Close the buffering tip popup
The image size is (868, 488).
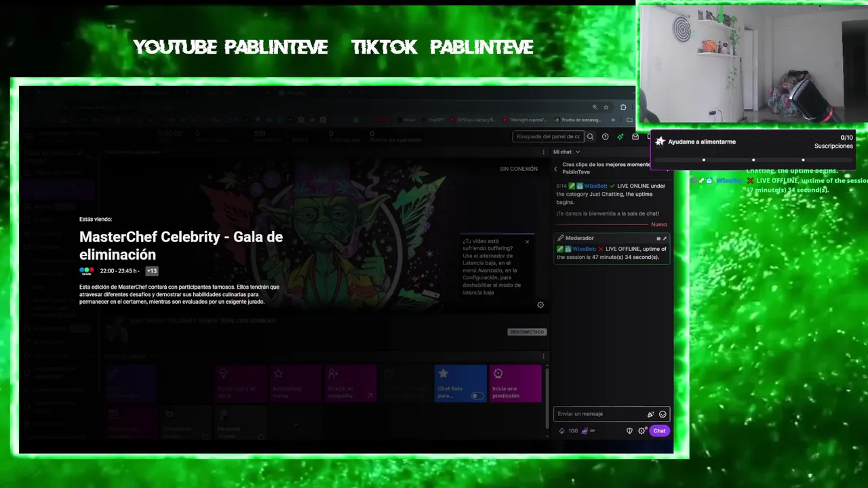click(x=527, y=241)
